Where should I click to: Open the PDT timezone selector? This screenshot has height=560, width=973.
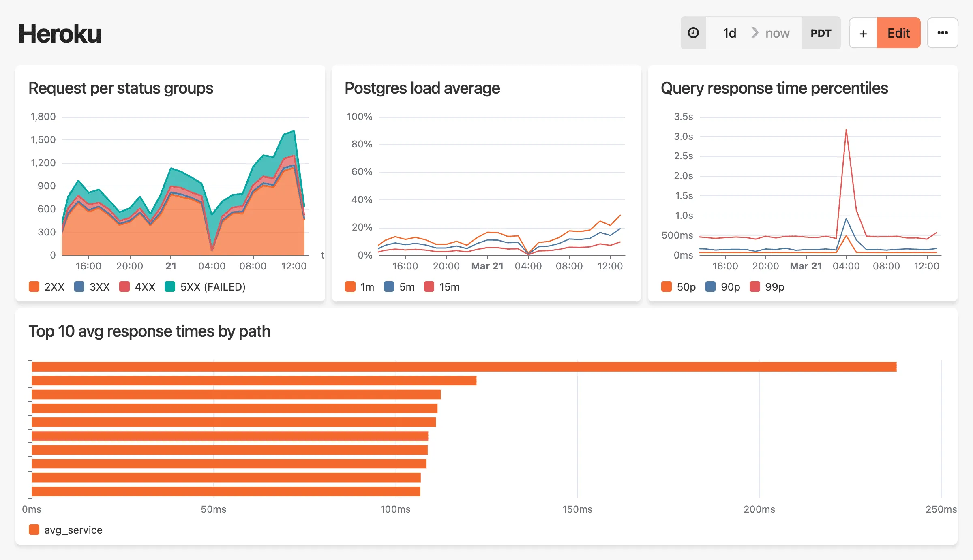point(821,33)
